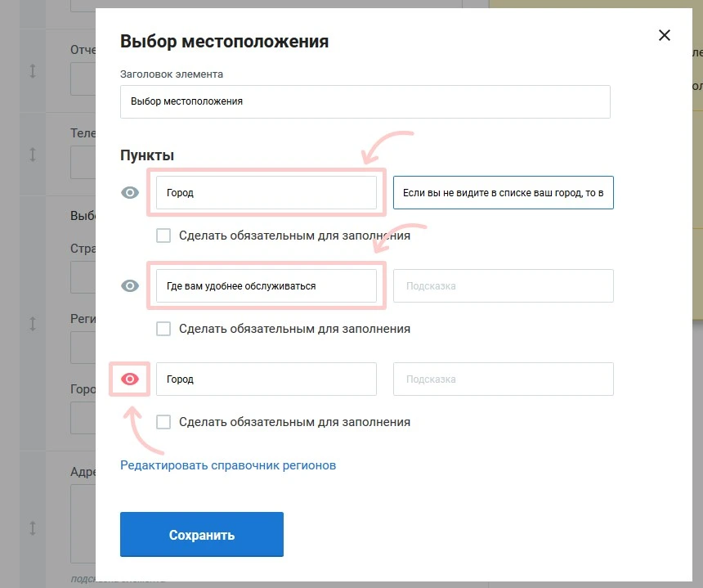Click the 'Где вам удобнее обслуживаться' field

click(266, 286)
